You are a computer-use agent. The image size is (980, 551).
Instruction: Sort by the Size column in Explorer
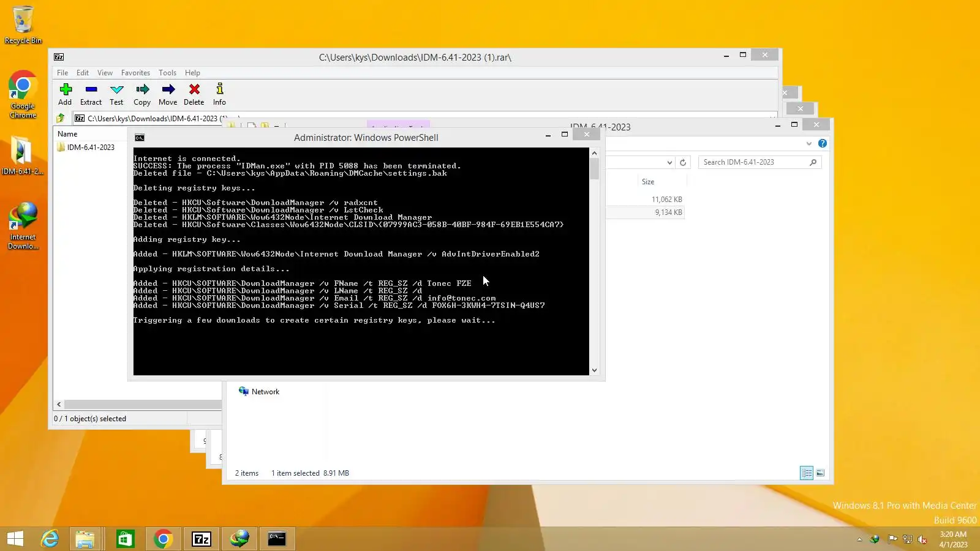[648, 182]
